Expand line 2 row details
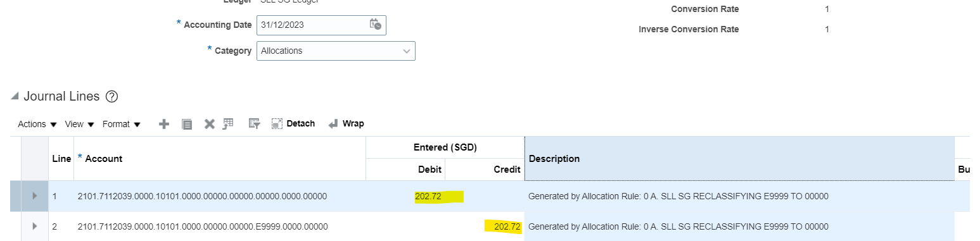The height and width of the screenshot is (241, 980). (35, 226)
